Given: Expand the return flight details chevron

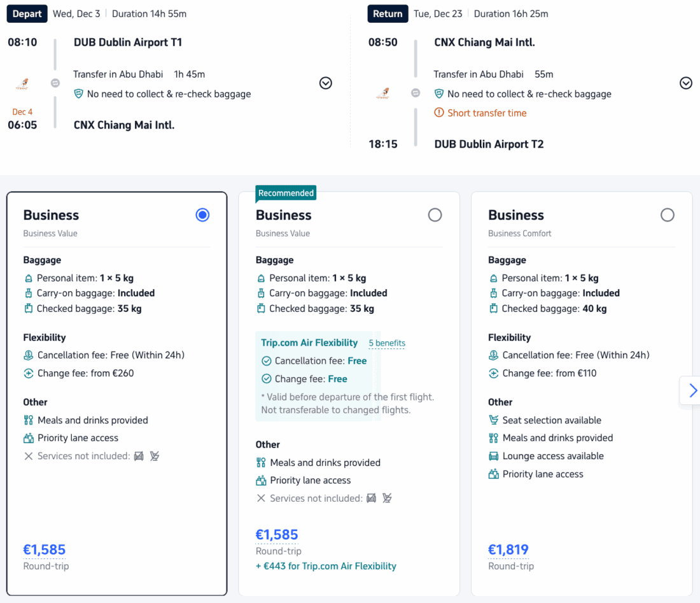Looking at the screenshot, I should (686, 83).
